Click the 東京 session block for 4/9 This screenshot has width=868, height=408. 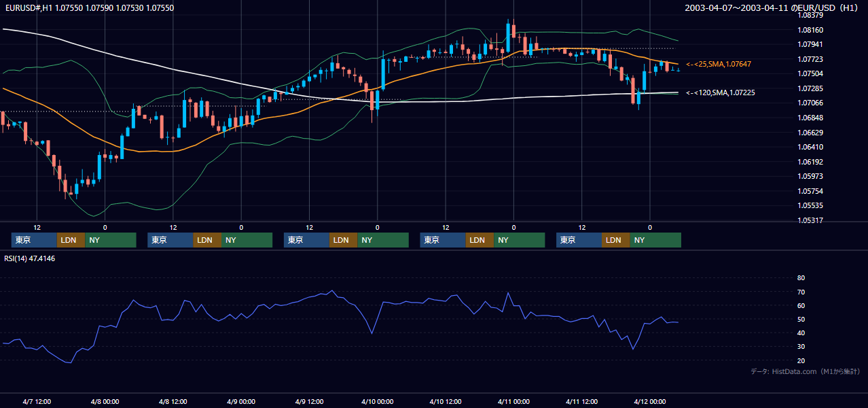[x=306, y=240]
